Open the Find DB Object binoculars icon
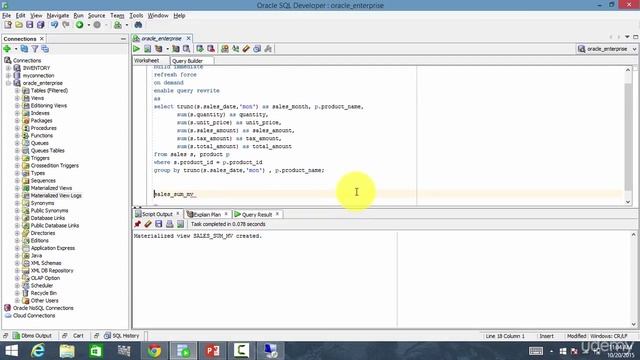 [138, 25]
